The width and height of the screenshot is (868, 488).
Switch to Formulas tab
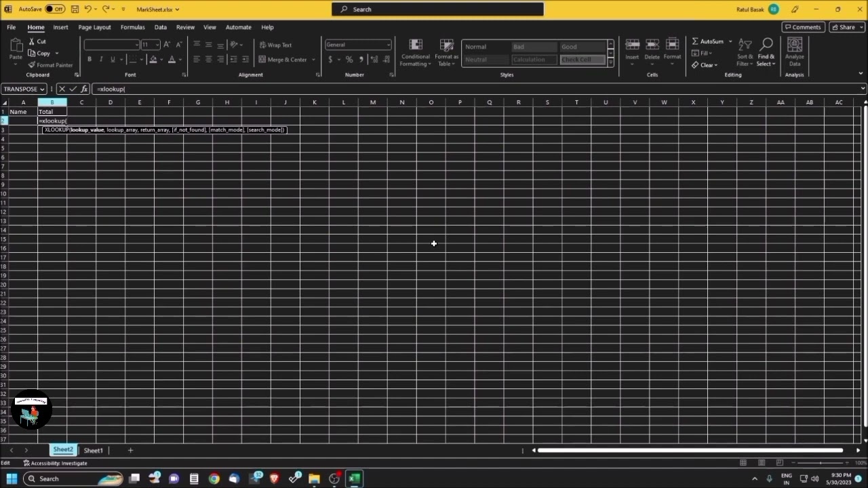tap(132, 27)
